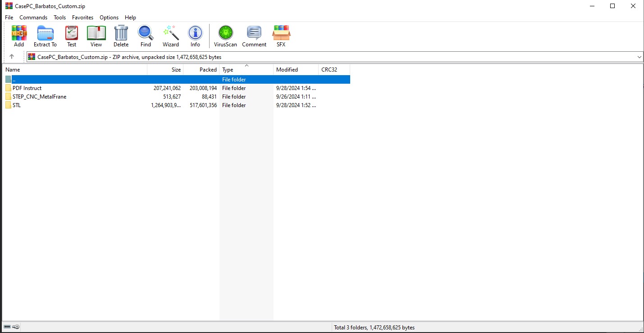Run the Test archive tool
Image resolution: width=644 pixels, height=333 pixels.
[72, 36]
